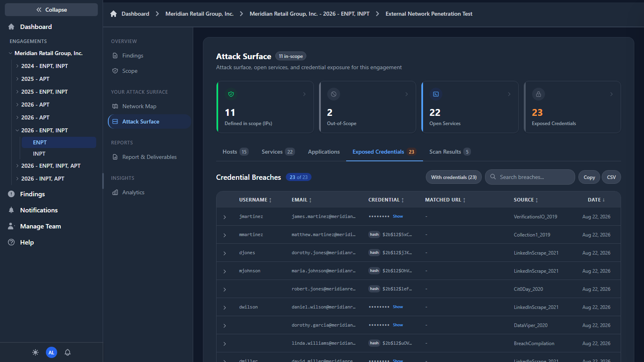Select the ENPT tree item

coord(58,142)
